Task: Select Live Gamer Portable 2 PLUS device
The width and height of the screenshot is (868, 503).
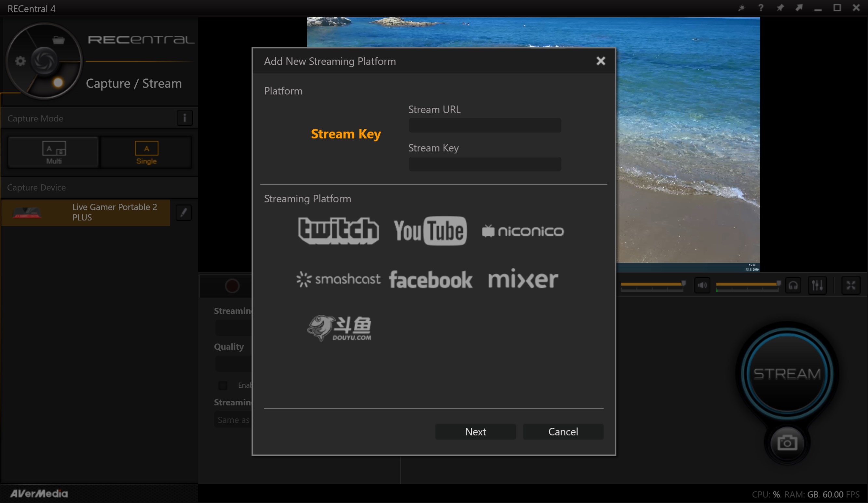Action: click(x=86, y=212)
